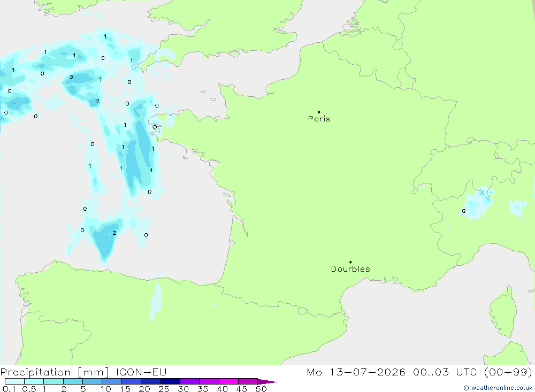The height and width of the screenshot is (392, 535).
Task: Click the legend label 45
Action: pos(242,389)
